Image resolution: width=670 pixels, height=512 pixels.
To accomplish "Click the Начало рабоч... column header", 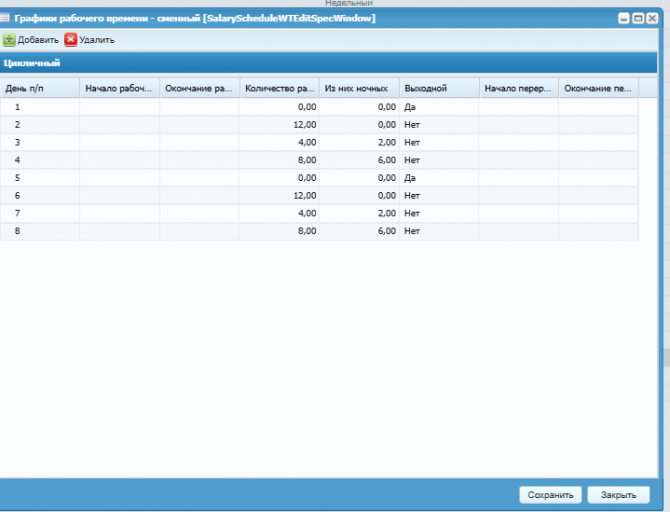I will [x=120, y=88].
